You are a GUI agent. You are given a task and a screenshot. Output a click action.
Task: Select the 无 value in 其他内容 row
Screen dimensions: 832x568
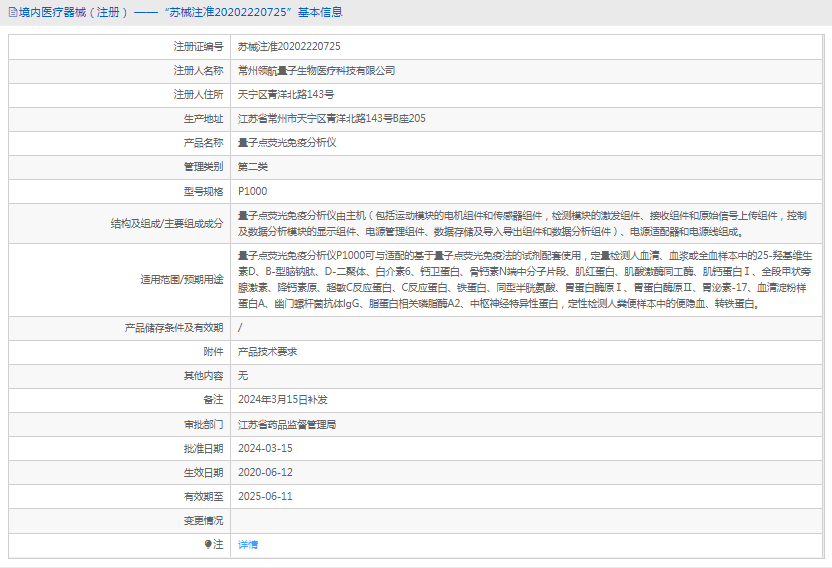click(x=243, y=376)
